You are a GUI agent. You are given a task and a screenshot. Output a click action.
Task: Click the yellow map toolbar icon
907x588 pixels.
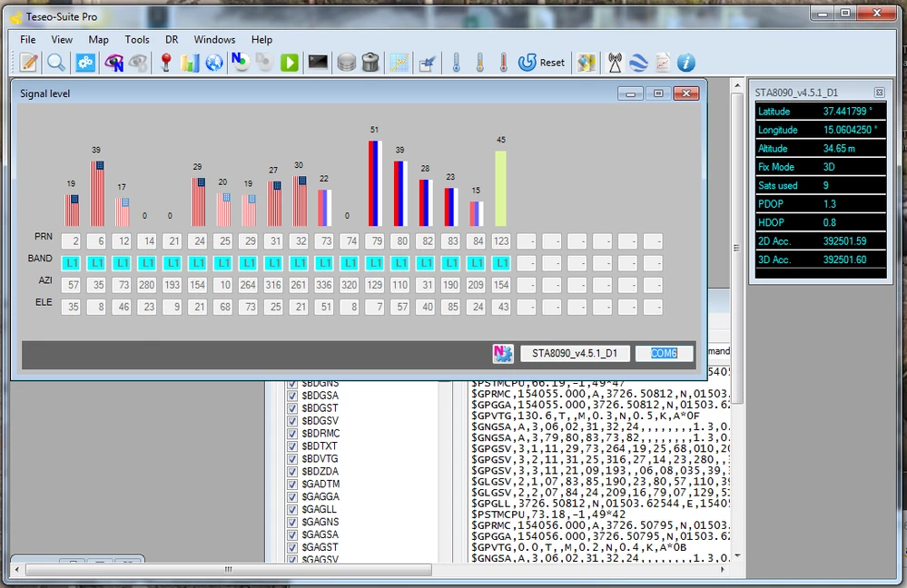point(586,63)
